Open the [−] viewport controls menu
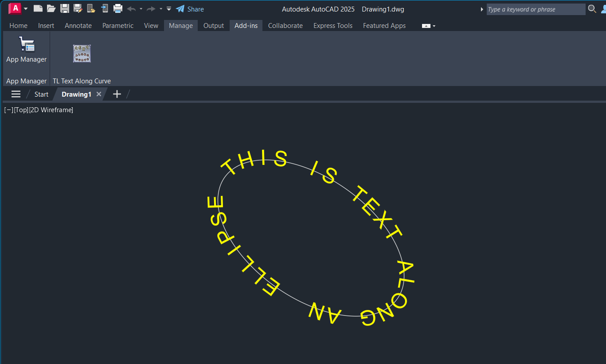606x364 pixels. click(8, 110)
